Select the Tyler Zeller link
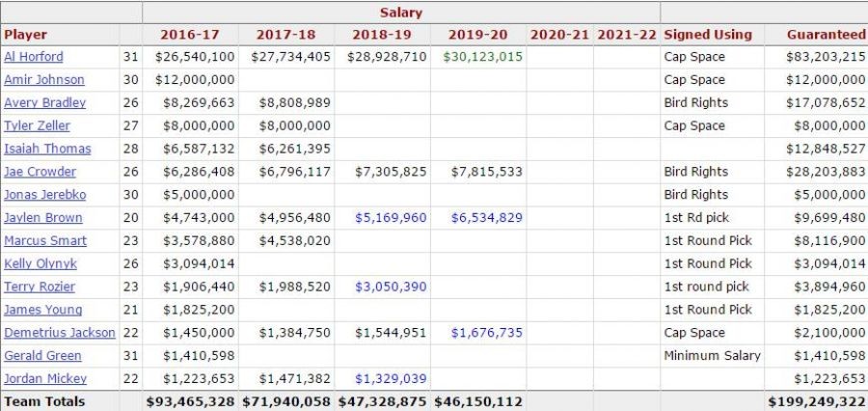The height and width of the screenshot is (411, 868). (37, 126)
